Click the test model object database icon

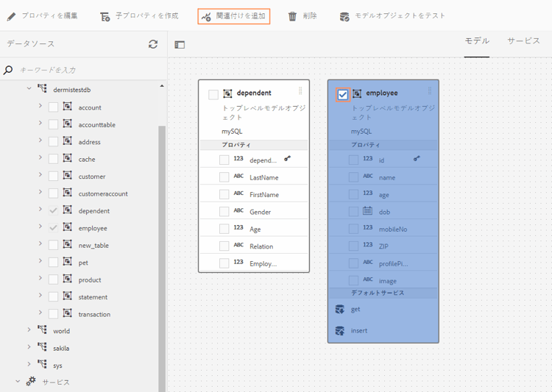point(344,16)
